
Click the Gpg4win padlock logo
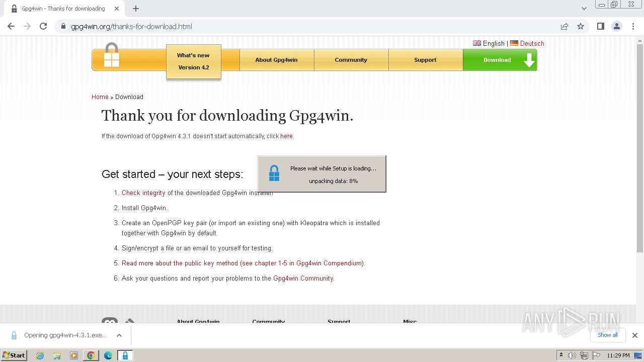(112, 55)
